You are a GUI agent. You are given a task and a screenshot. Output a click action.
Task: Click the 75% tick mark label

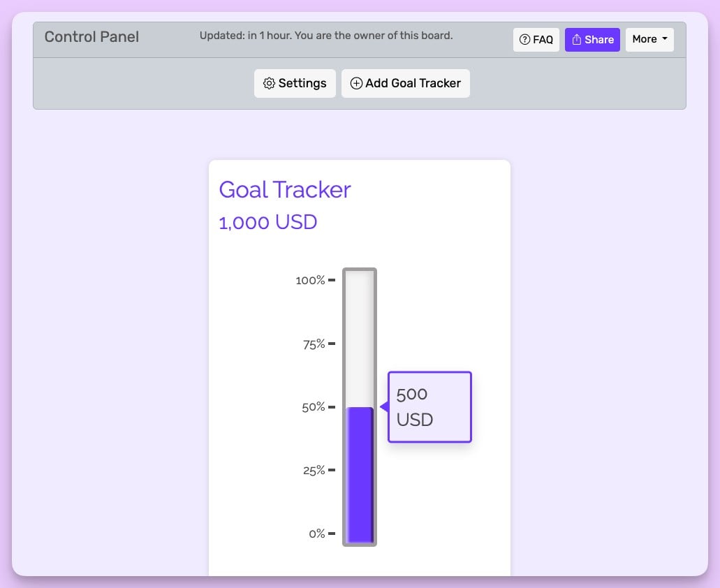point(314,344)
